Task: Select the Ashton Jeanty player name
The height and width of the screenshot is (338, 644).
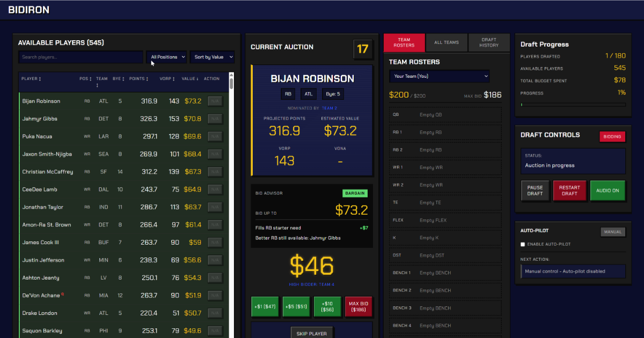Action: tap(41, 278)
